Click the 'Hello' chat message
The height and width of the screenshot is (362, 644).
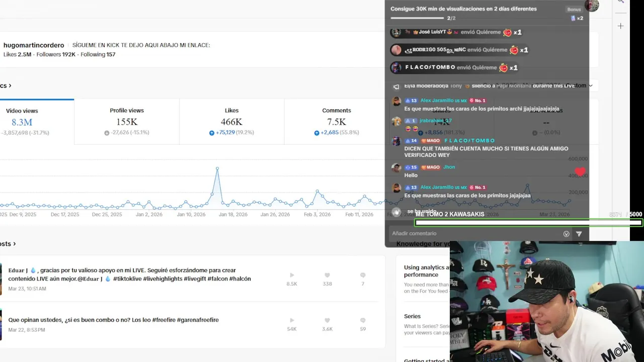tap(411, 175)
